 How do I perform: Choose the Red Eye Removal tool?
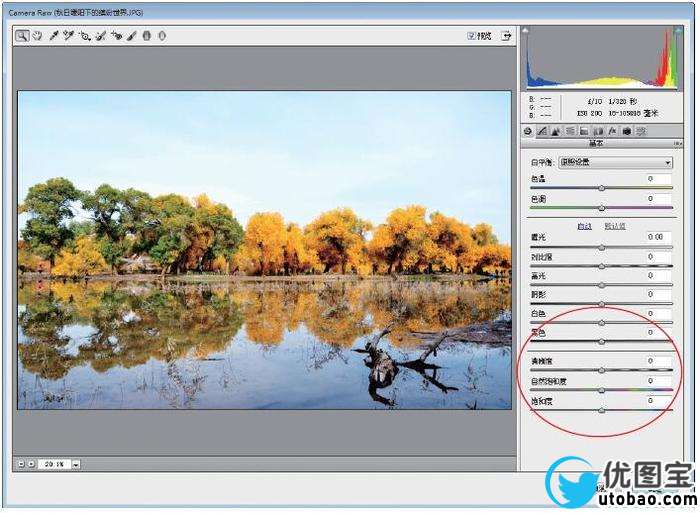(x=117, y=36)
